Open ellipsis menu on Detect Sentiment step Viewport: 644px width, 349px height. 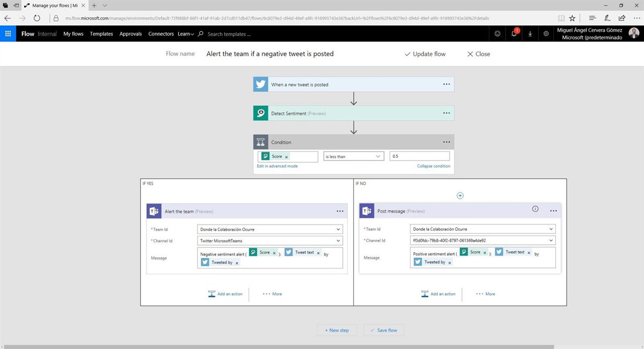tap(447, 113)
